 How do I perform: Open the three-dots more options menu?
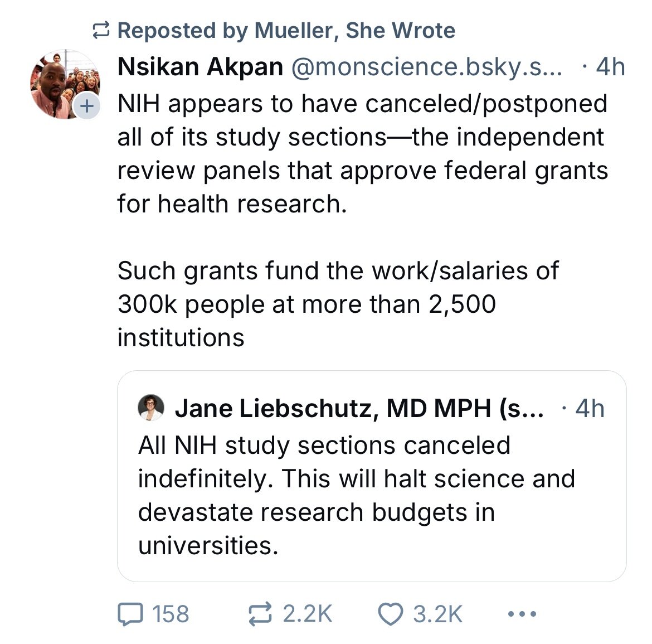pyautogui.click(x=522, y=614)
